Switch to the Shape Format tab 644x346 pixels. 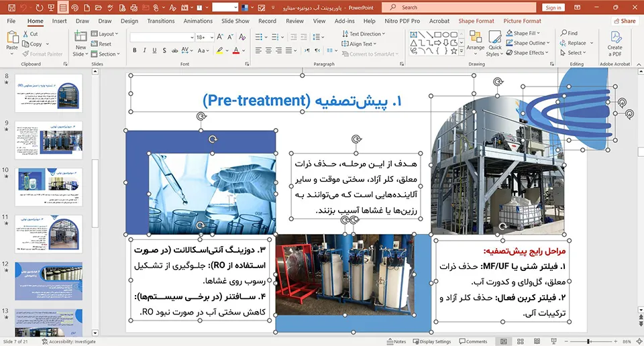point(476,21)
